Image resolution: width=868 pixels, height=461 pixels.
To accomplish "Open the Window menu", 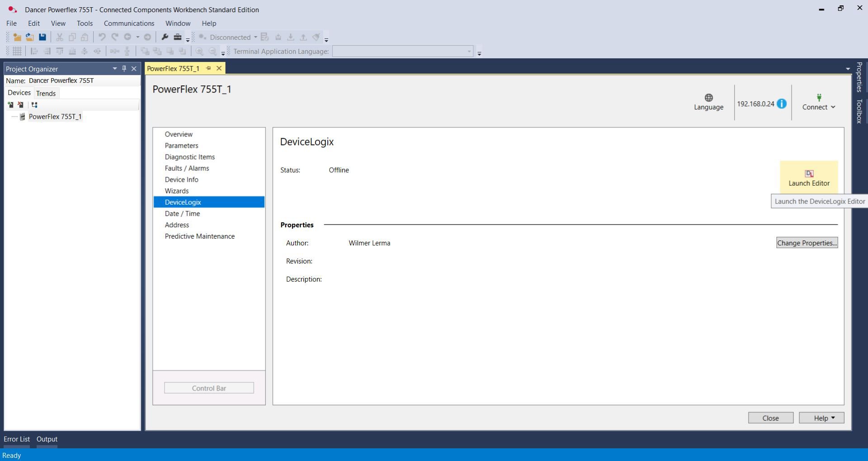I will point(178,23).
